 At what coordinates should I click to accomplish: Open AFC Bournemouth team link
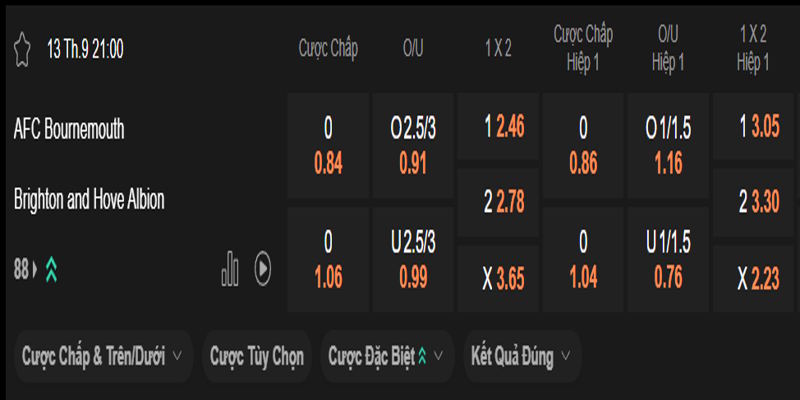click(x=69, y=128)
